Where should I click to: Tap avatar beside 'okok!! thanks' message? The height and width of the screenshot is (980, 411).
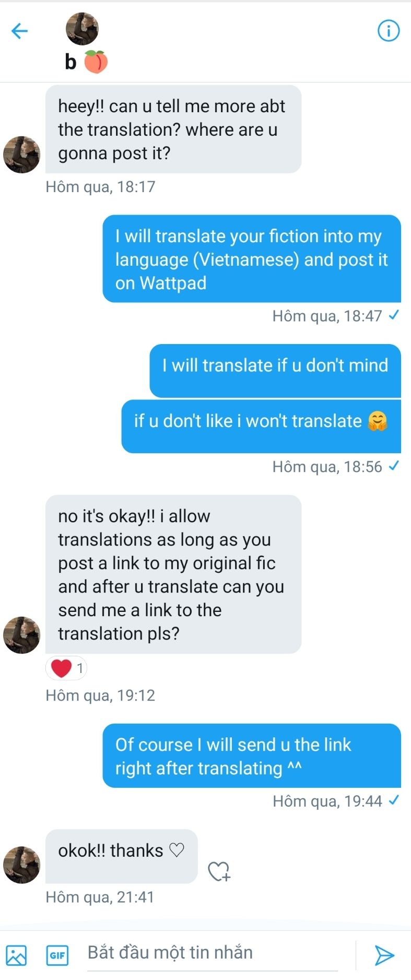tap(22, 865)
